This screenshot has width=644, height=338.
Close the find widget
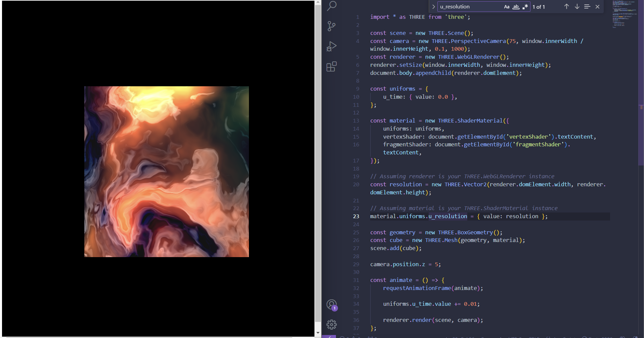pos(597,7)
